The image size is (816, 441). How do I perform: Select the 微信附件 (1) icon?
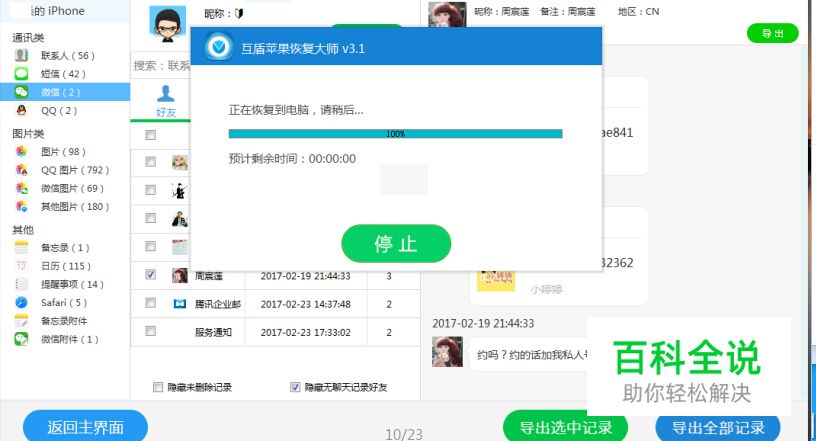(21, 339)
